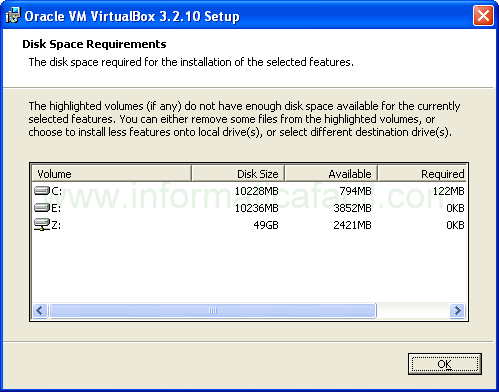Click the scrollbar right arrow
The height and width of the screenshot is (392, 499).
[457, 311]
